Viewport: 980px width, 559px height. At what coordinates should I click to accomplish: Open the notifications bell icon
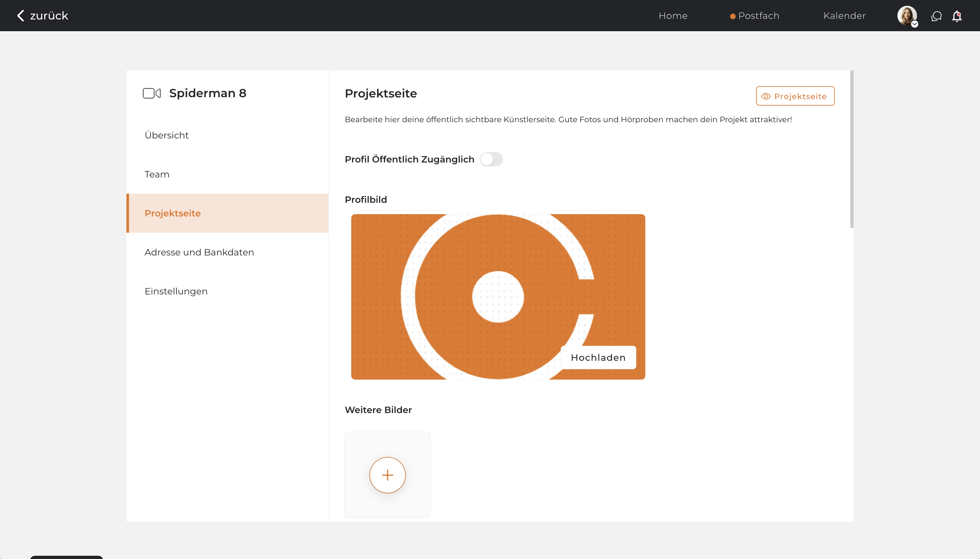(957, 16)
